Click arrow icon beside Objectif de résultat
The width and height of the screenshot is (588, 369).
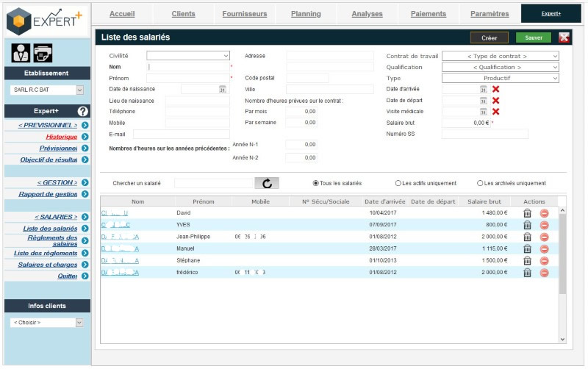click(x=85, y=160)
